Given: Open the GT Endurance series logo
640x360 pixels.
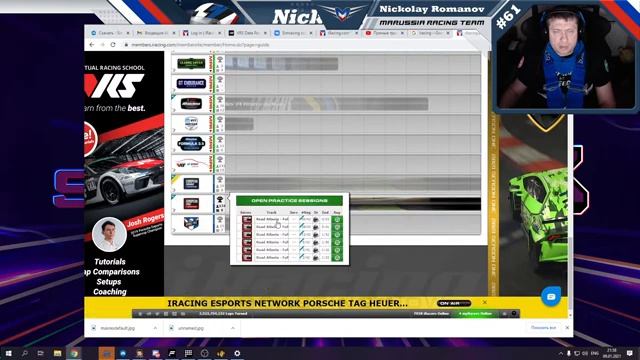Looking at the screenshot, I should point(191,83).
